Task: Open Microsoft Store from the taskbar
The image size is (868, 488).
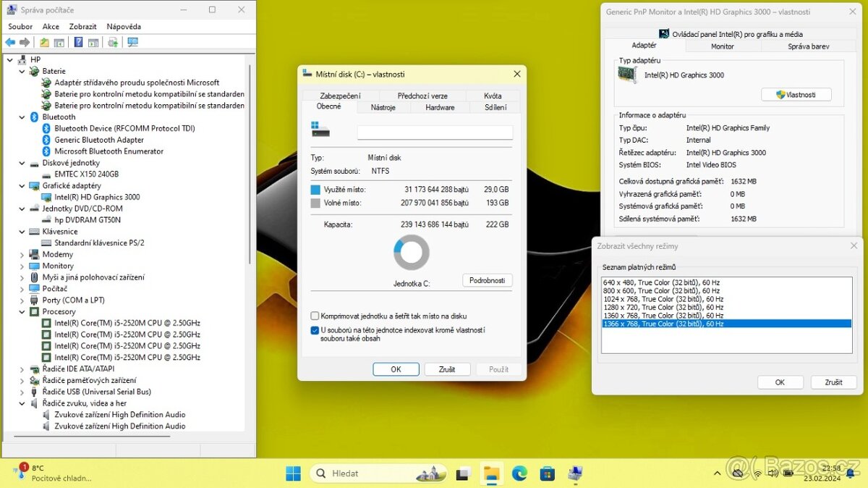Action: (x=548, y=473)
